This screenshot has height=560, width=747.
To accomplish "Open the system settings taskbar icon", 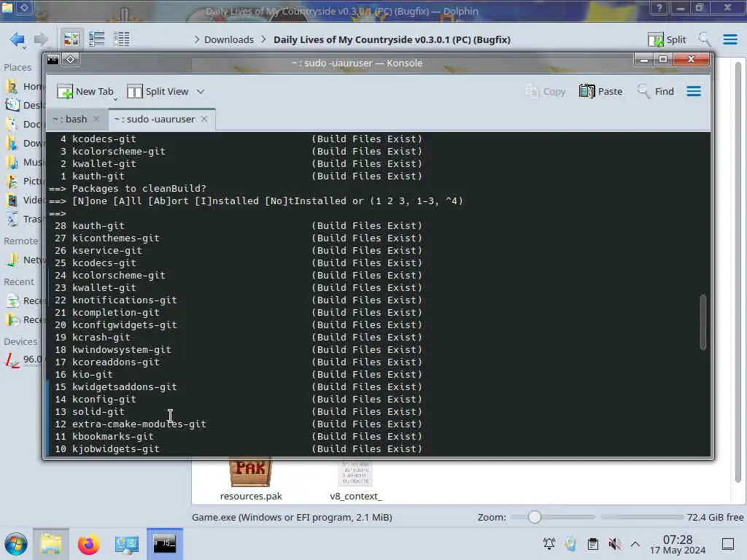I will tap(126, 544).
